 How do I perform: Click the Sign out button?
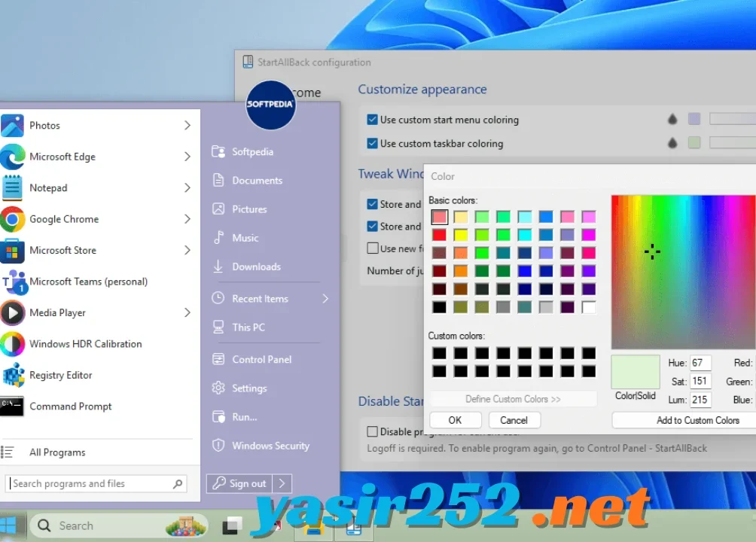click(239, 483)
